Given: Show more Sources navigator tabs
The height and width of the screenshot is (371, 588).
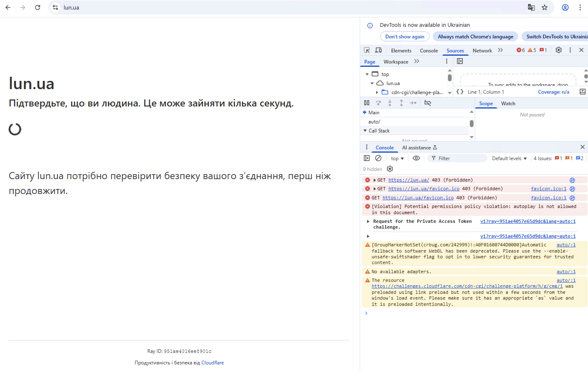Looking at the screenshot, I should tap(417, 61).
